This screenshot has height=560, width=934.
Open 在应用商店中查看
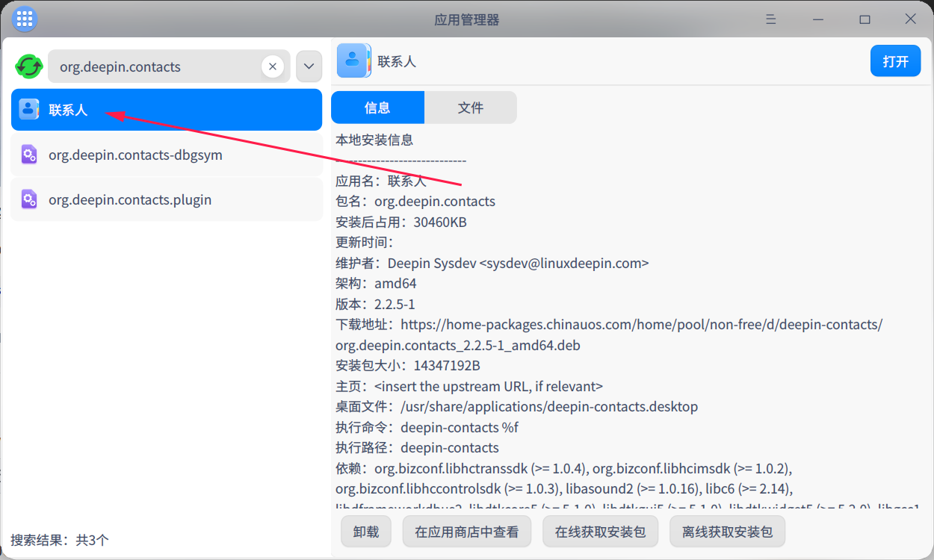tap(466, 531)
